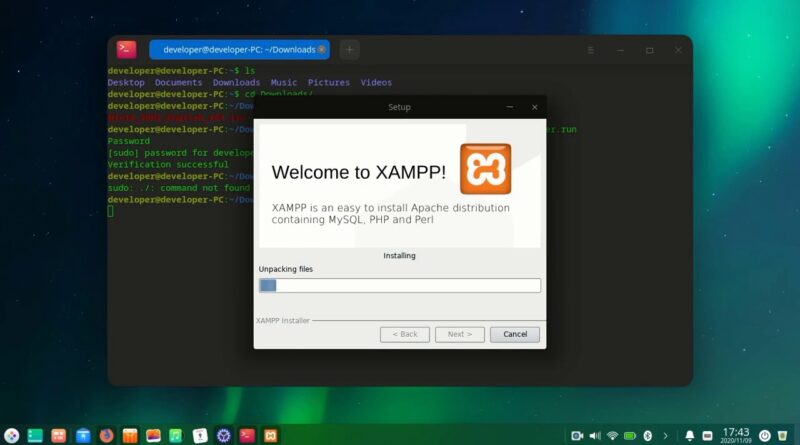Click 'Downloads' in the terminal ls output
800x445 pixels.
click(x=236, y=83)
